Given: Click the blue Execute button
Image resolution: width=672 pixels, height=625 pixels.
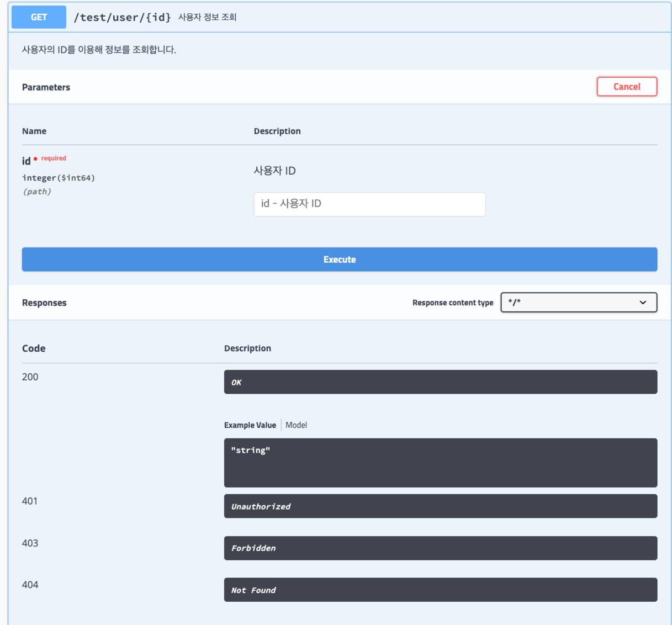Looking at the screenshot, I should point(340,259).
